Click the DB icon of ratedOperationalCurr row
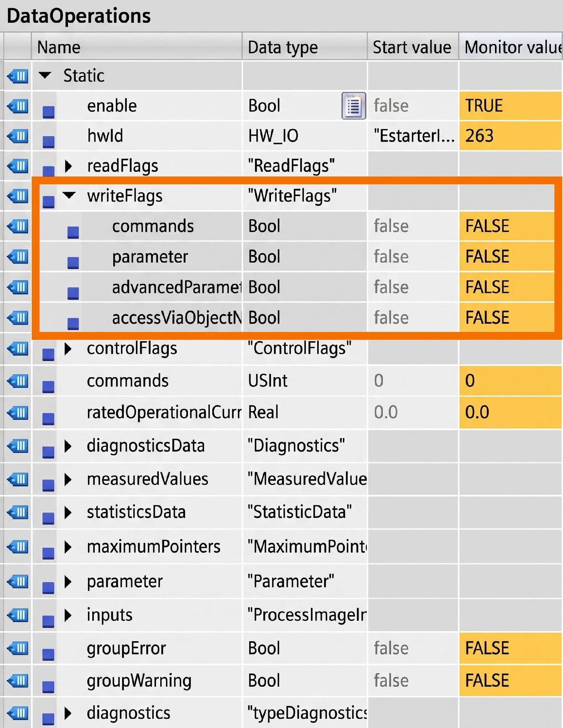 18,413
